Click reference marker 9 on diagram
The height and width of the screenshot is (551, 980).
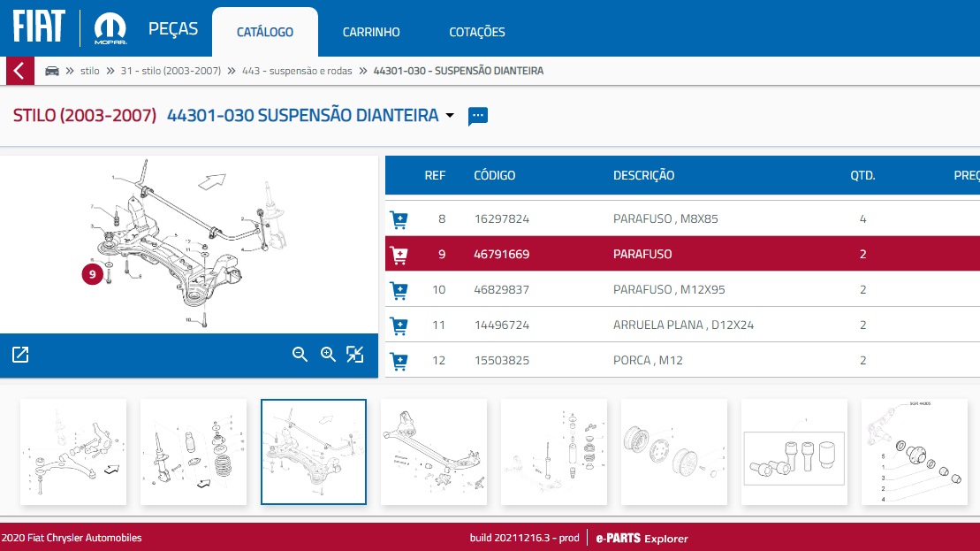pyautogui.click(x=92, y=274)
